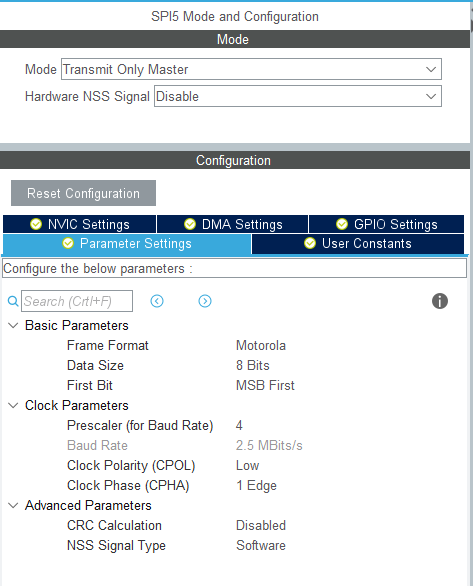473x586 pixels.
Task: Collapse the Advanced Parameters section
Action: click(x=13, y=506)
